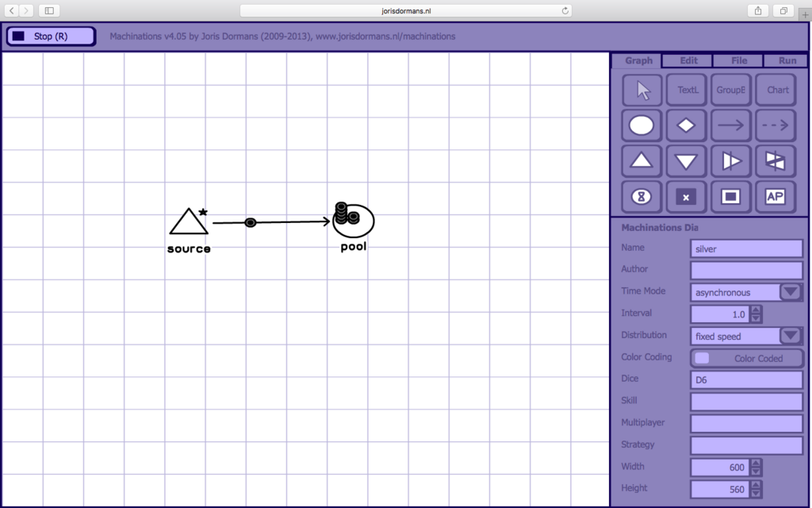The image size is (812, 508).
Task: Select the Register (rectangle) tool
Action: click(730, 197)
